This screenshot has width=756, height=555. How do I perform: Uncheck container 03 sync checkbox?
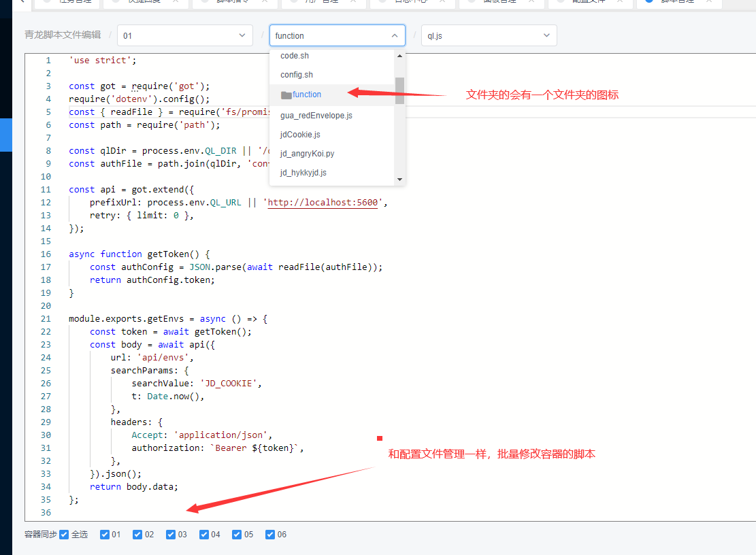coord(171,535)
